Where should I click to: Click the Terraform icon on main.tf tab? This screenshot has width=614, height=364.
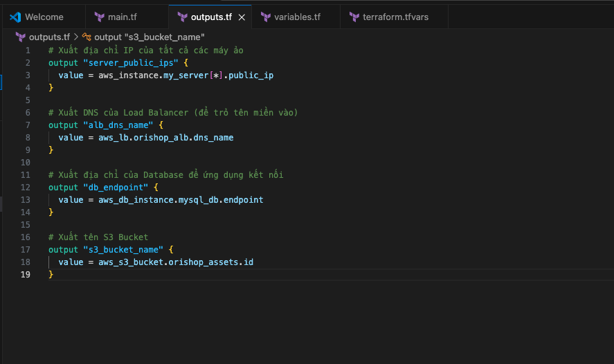100,17
